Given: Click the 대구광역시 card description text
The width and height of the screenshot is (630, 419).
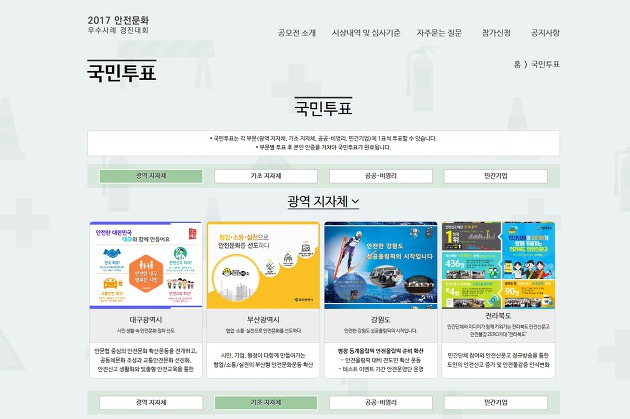Looking at the screenshot, I should 146,360.
